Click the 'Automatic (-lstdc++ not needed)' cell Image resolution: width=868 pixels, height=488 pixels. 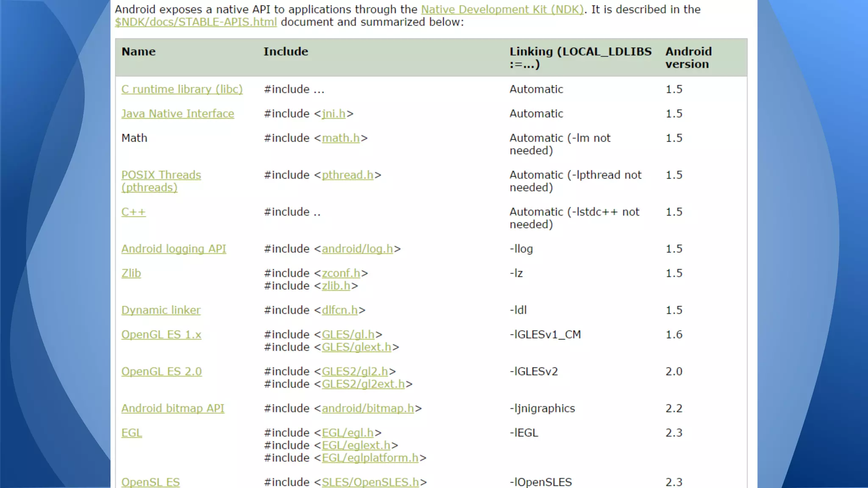[574, 218]
